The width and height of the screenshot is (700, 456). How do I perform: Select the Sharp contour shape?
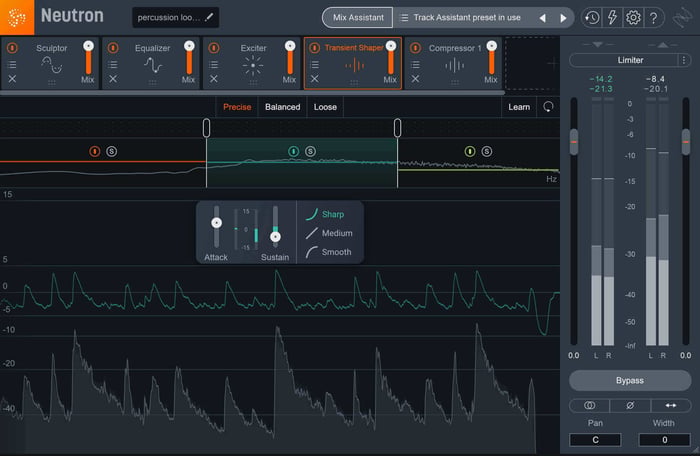[x=325, y=214]
